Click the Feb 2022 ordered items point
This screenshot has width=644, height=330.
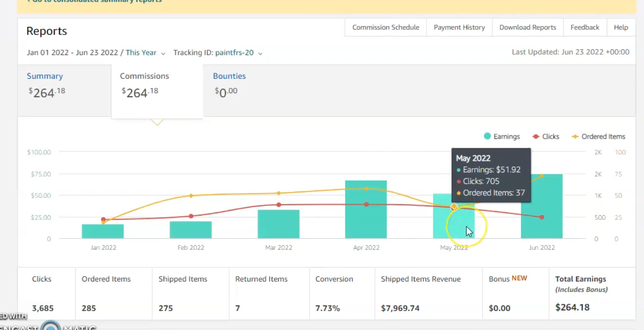[x=191, y=196]
